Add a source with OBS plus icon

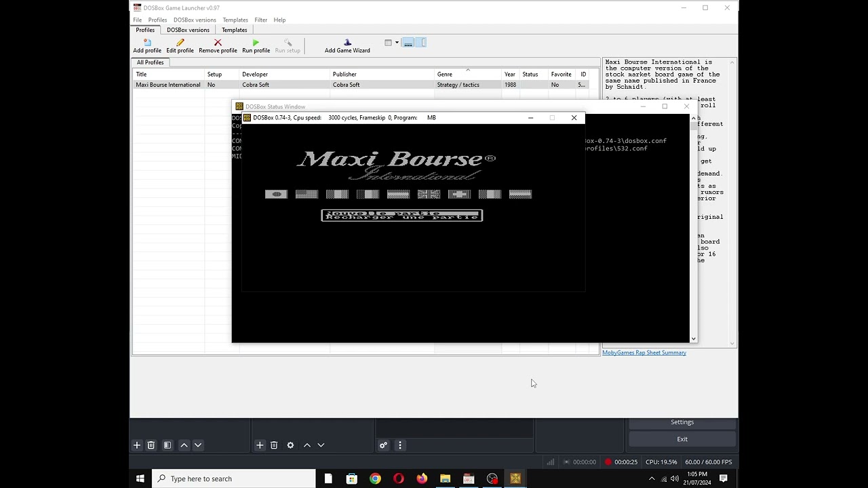click(260, 445)
